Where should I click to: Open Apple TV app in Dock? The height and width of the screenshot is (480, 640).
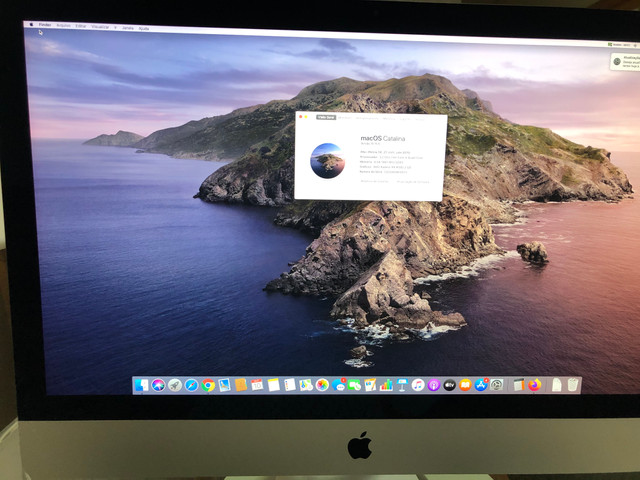pyautogui.click(x=449, y=384)
